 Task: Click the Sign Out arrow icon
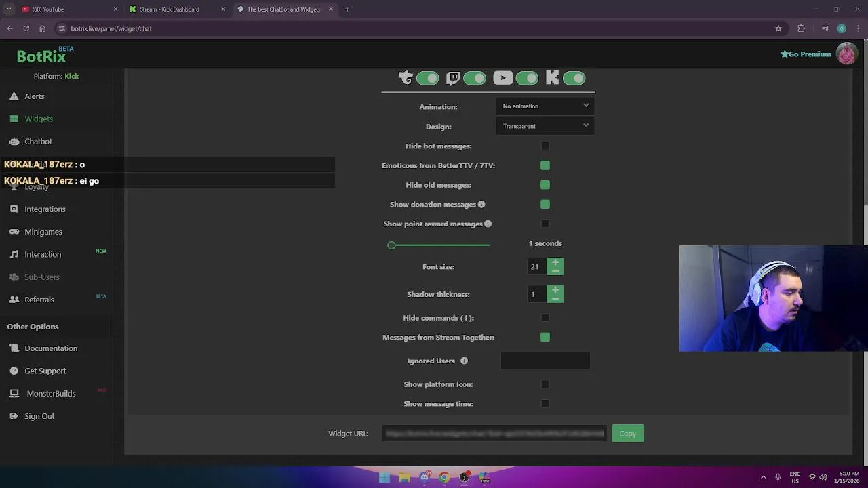14,416
